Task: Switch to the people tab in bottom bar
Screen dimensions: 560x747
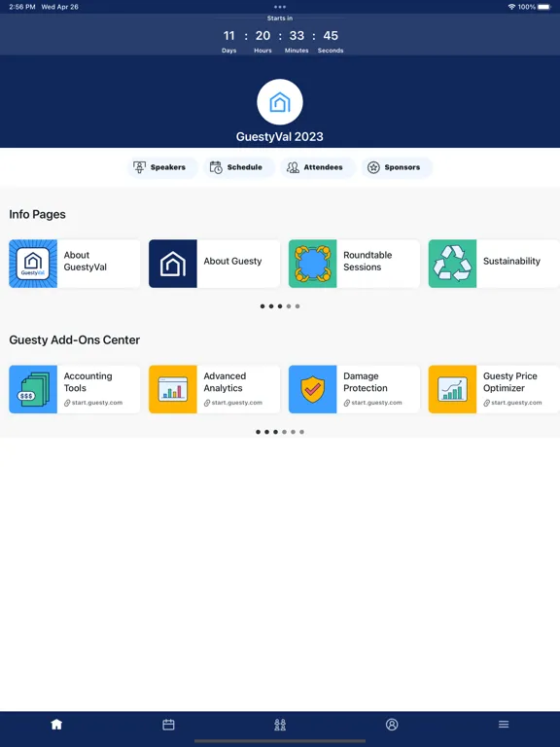Action: coord(280,725)
